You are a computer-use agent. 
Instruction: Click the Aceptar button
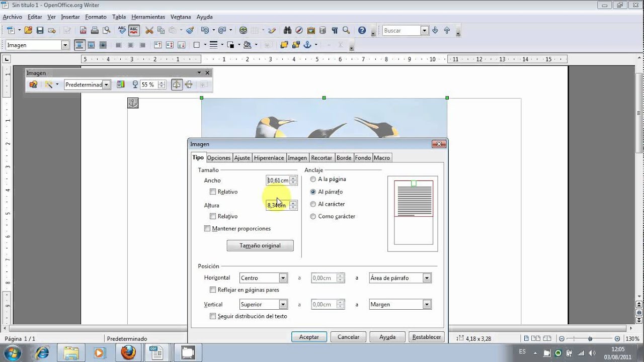[x=309, y=337]
